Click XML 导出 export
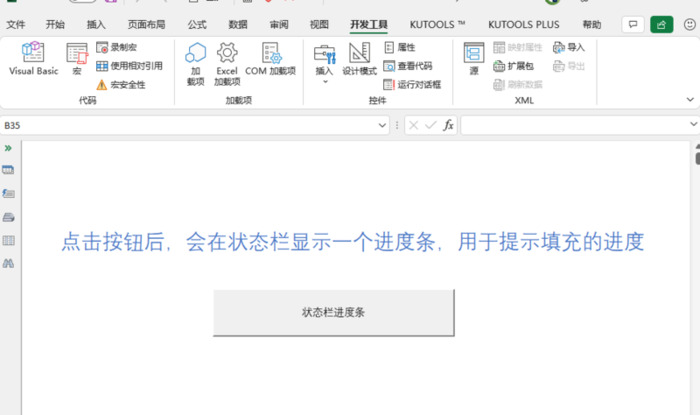700x415 pixels. (x=569, y=66)
